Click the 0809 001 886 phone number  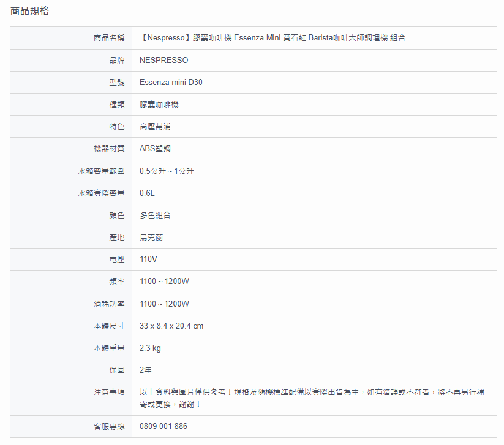point(164,427)
